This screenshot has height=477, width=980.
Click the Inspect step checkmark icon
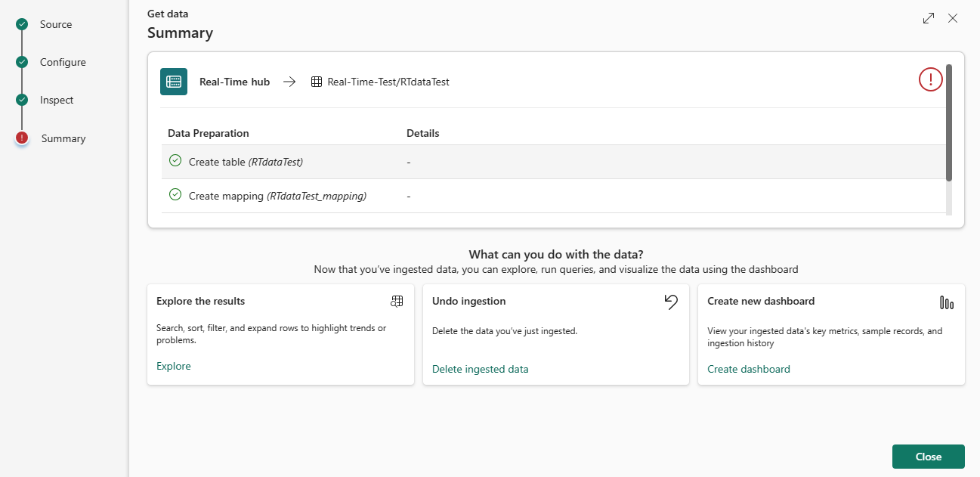[22, 100]
